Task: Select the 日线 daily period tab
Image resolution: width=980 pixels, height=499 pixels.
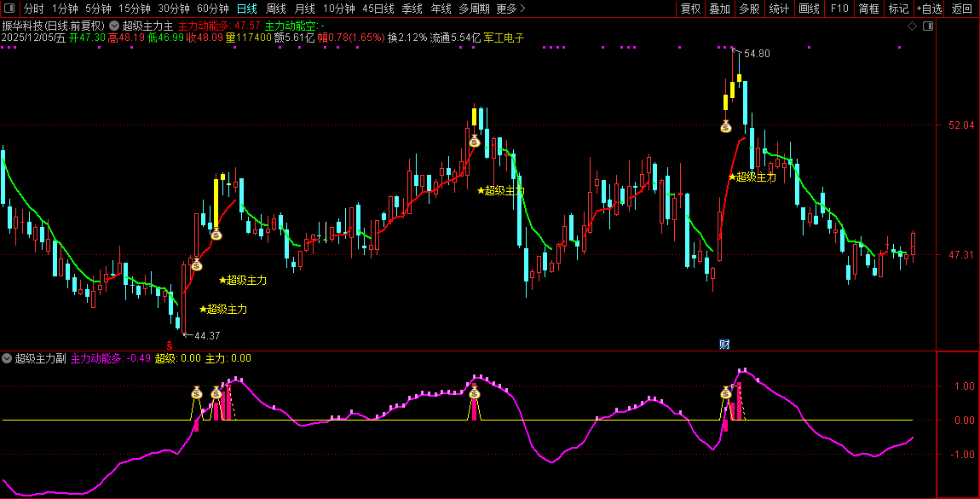Action: pos(246,9)
